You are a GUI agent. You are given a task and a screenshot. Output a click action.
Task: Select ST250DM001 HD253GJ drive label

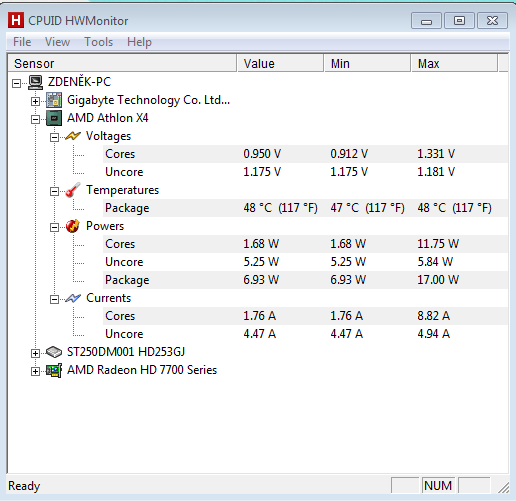[126, 352]
